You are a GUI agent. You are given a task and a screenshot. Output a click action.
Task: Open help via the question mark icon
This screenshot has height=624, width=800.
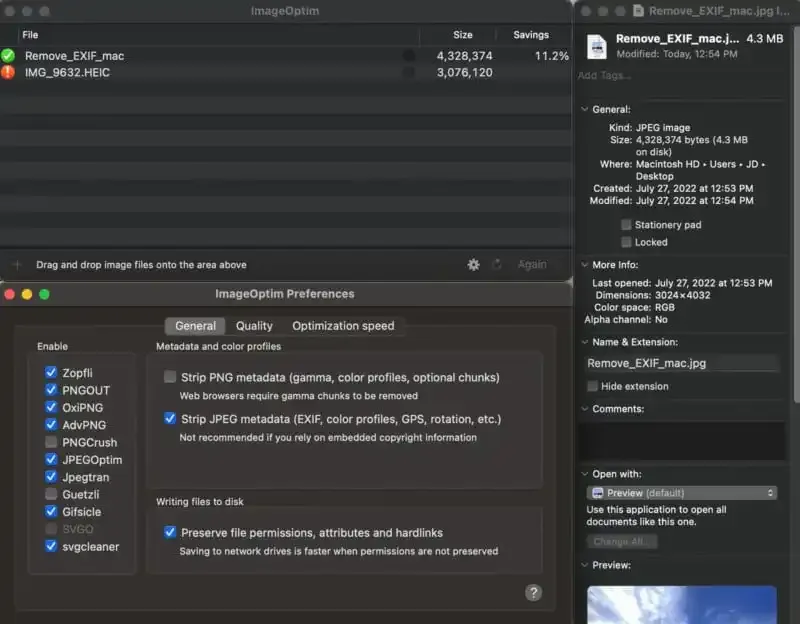click(x=534, y=592)
